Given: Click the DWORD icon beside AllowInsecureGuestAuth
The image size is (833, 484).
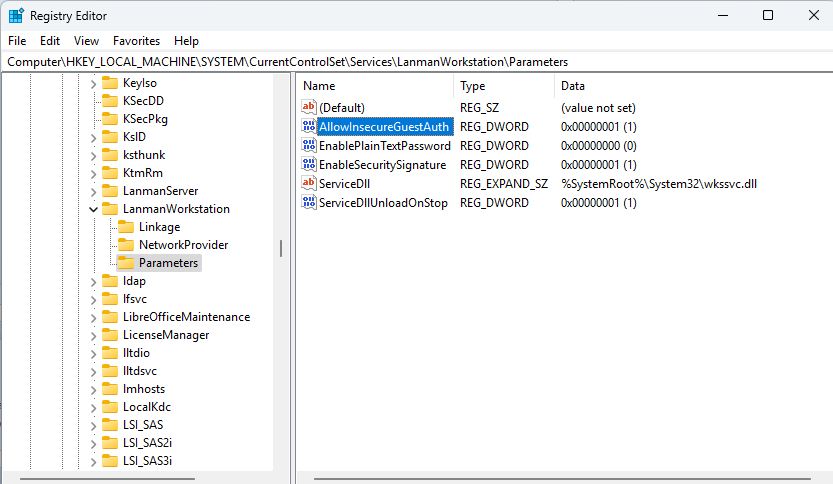Looking at the screenshot, I should click(x=308, y=127).
